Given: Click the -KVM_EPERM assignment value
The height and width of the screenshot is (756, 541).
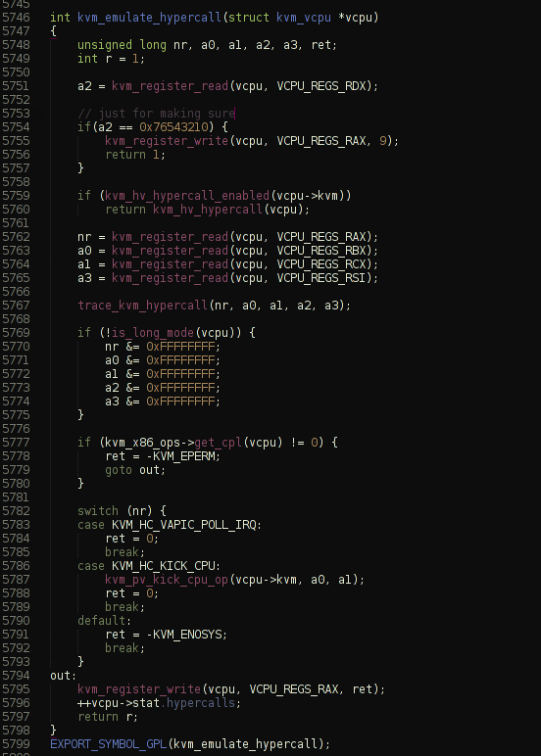Looking at the screenshot, I should [x=181, y=456].
